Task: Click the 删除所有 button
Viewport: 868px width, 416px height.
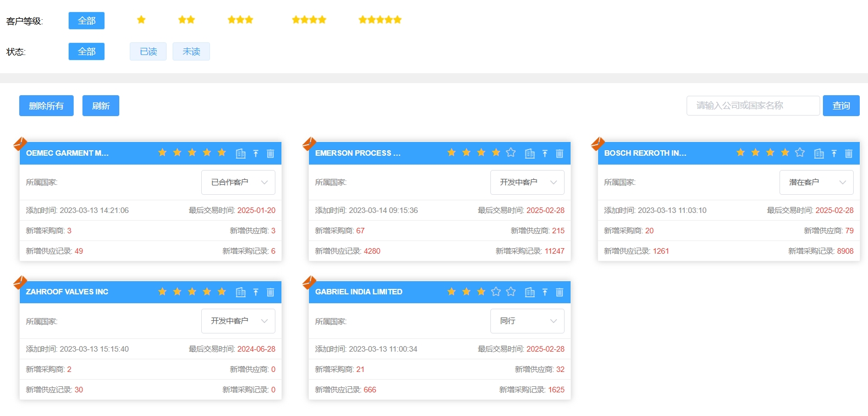Action: point(46,106)
